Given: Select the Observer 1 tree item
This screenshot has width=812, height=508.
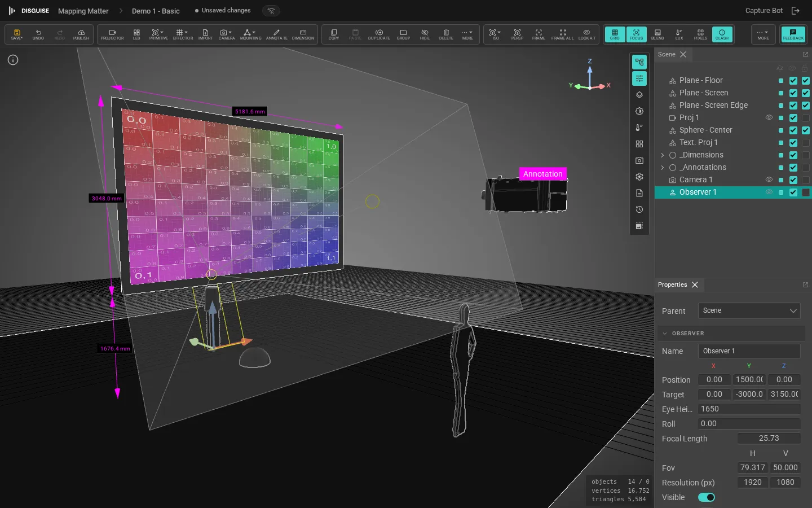Looking at the screenshot, I should [698, 192].
